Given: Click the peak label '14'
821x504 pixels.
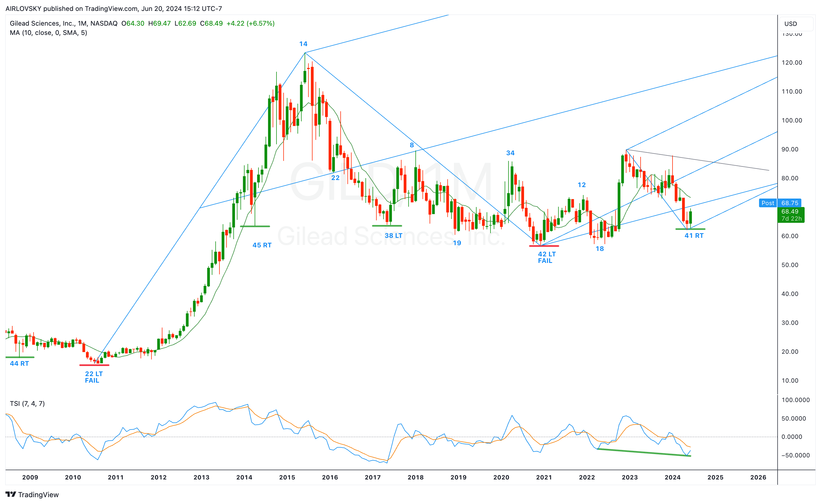Looking at the screenshot, I should [303, 44].
